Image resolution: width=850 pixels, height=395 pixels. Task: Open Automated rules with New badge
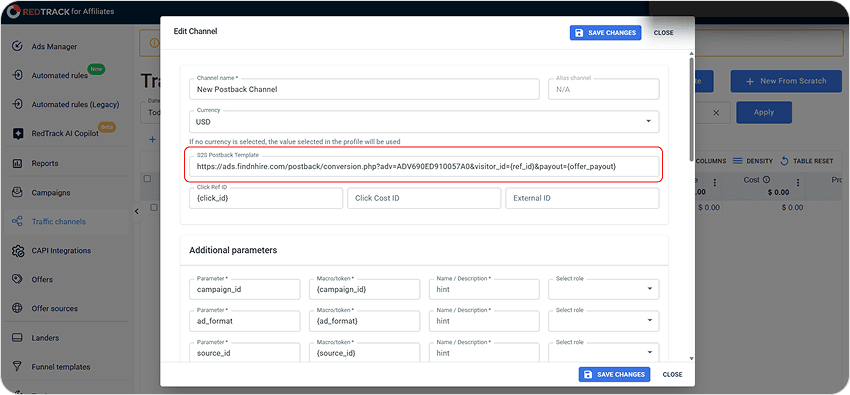tap(60, 75)
